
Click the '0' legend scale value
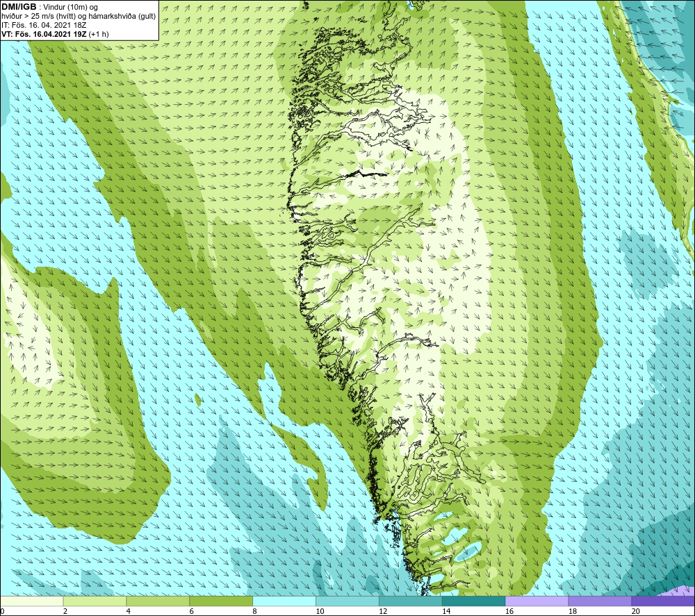pos(2,611)
